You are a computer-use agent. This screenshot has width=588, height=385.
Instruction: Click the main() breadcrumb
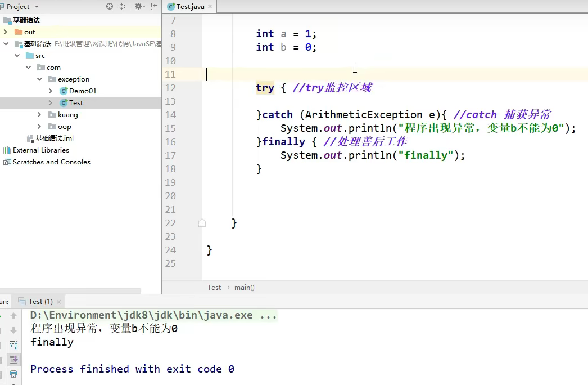point(245,287)
